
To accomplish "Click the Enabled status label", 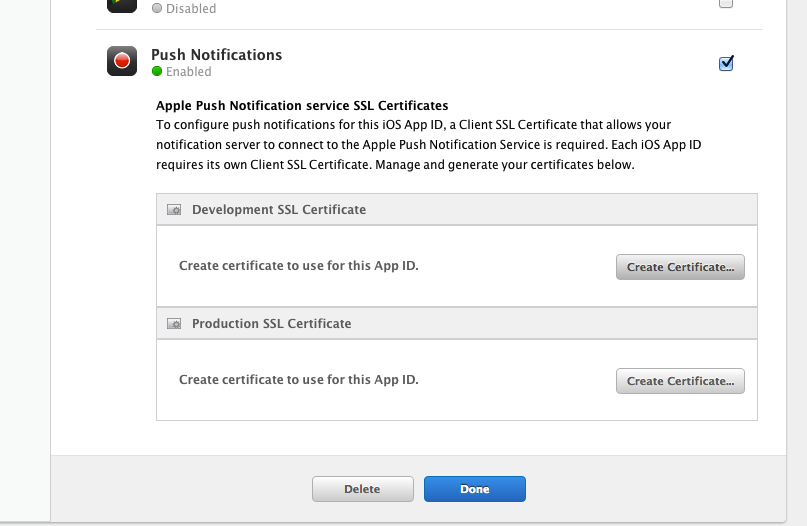I will [188, 72].
